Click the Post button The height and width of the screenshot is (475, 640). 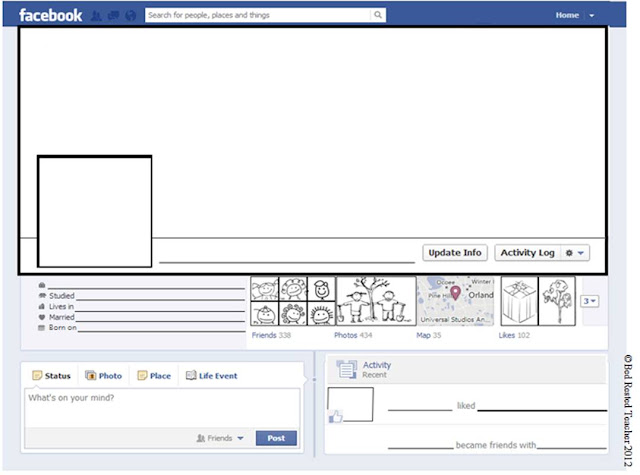pos(276,438)
